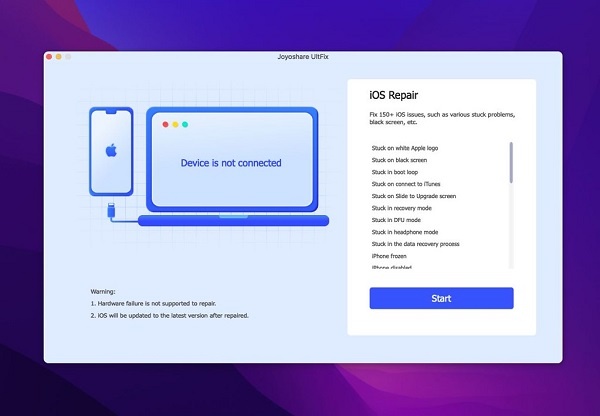Select "Stuck in DFU mode" entry
600x416 pixels.
[x=396, y=220]
